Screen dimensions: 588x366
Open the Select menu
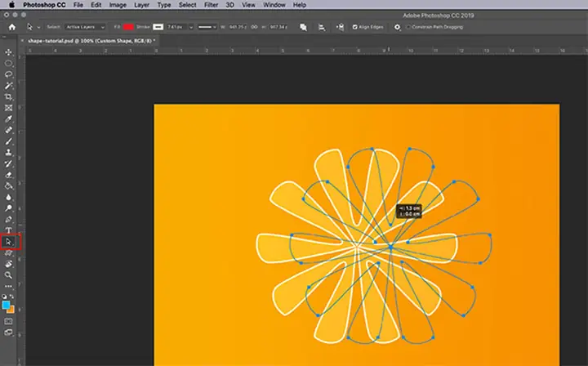(187, 5)
